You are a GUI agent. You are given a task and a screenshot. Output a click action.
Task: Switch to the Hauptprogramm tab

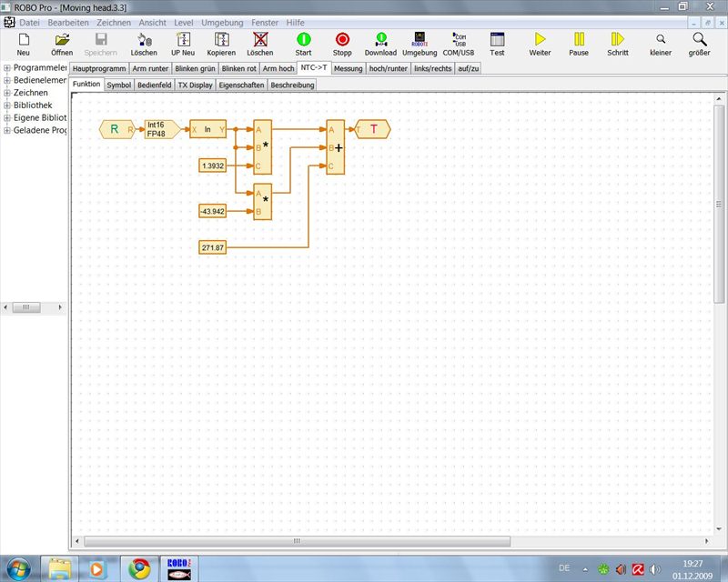pos(99,68)
